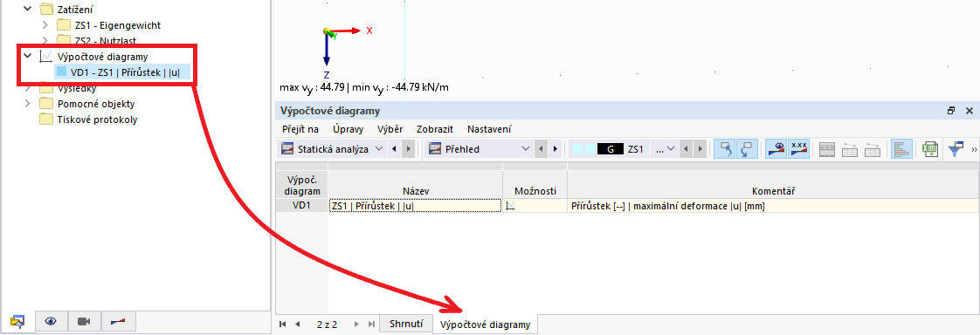Viewport: 980px width, 335px height.
Task: Jump to last table page button
Action: [x=372, y=325]
